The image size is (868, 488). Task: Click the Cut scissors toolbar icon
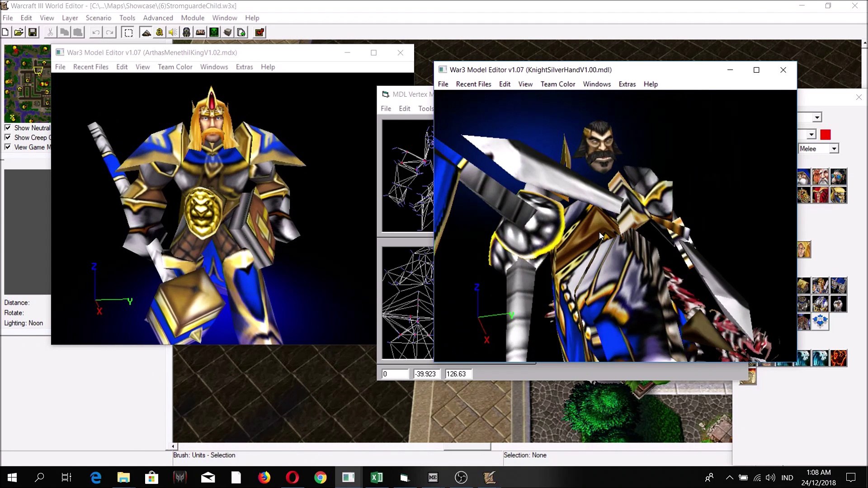[x=50, y=32]
